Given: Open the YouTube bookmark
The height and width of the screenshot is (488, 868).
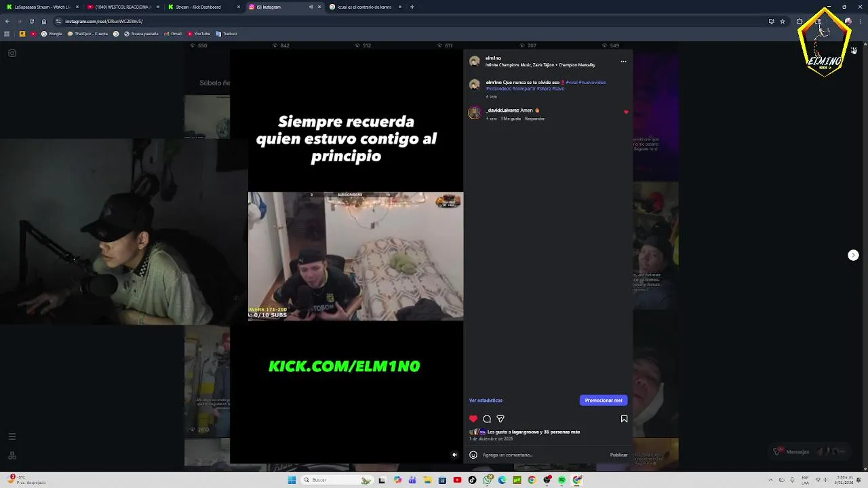Looking at the screenshot, I should 199,33.
